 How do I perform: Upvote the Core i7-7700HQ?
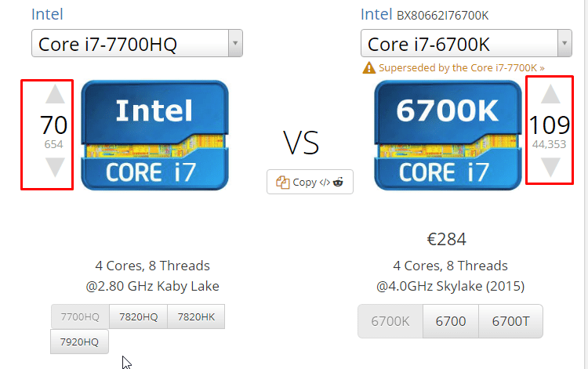[x=54, y=96]
